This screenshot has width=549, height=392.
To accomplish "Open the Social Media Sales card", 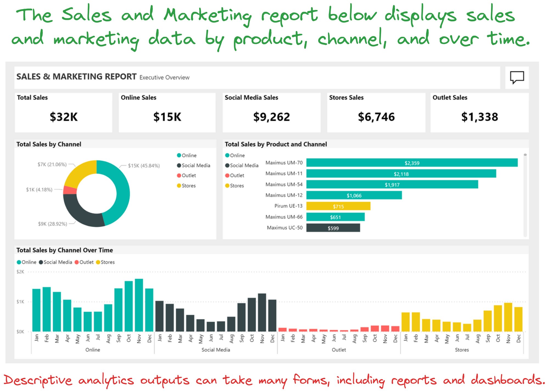I will [271, 113].
